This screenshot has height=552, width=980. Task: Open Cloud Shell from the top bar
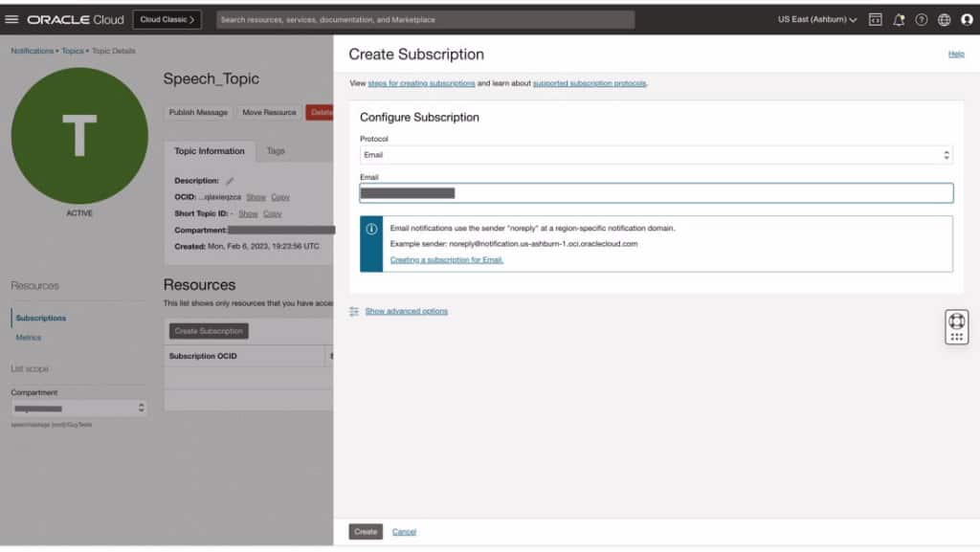click(875, 18)
